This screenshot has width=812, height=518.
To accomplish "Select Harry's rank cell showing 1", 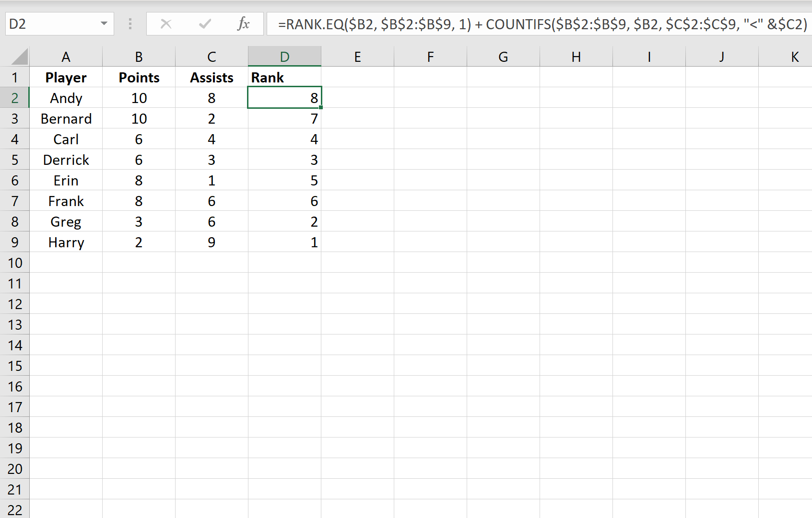I will coord(284,242).
